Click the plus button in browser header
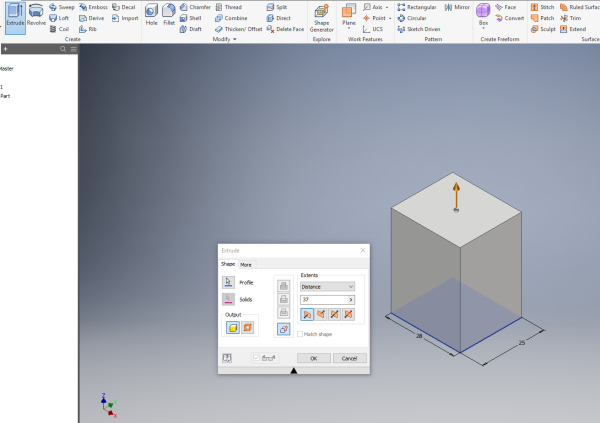600x423 pixels. point(5,49)
